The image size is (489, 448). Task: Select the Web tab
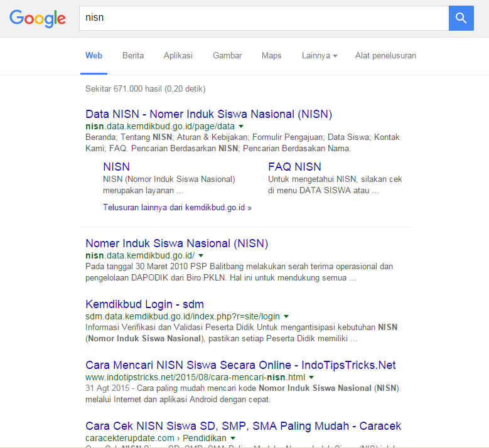click(x=94, y=55)
